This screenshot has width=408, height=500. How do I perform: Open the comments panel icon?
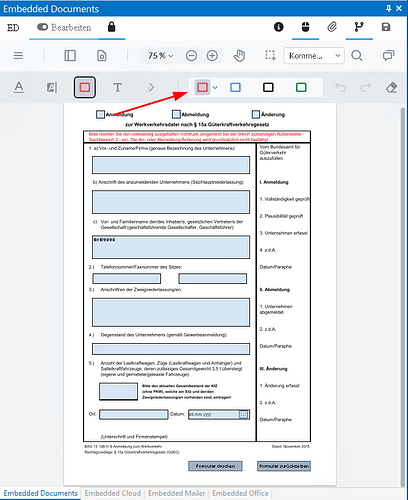click(388, 55)
